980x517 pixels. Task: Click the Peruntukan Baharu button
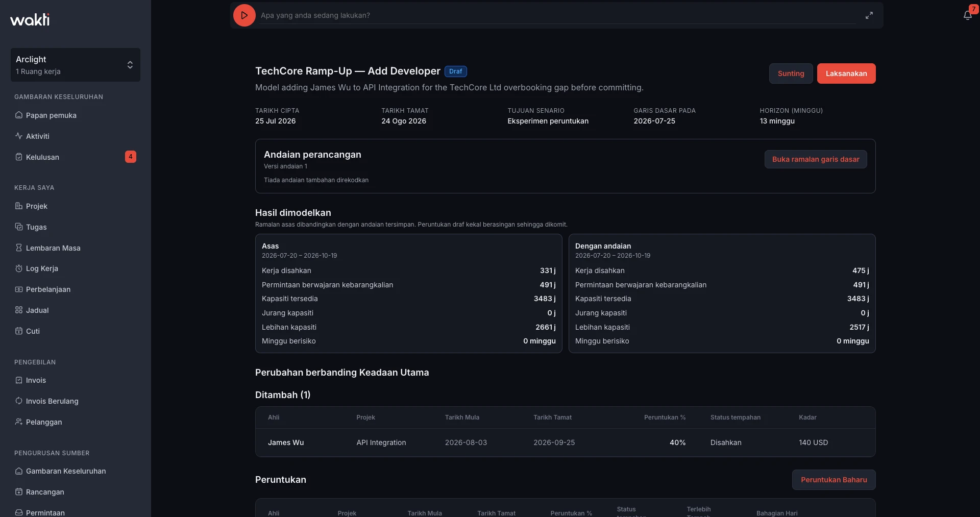pos(834,480)
